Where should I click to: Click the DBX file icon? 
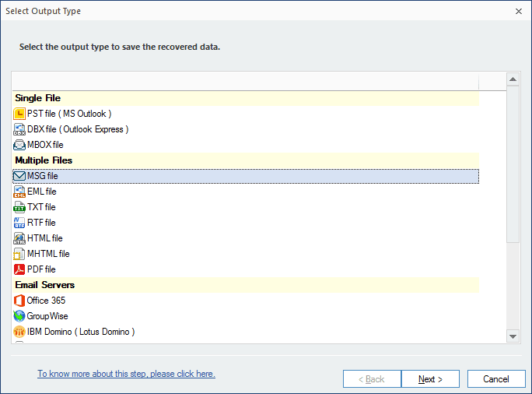tap(19, 129)
